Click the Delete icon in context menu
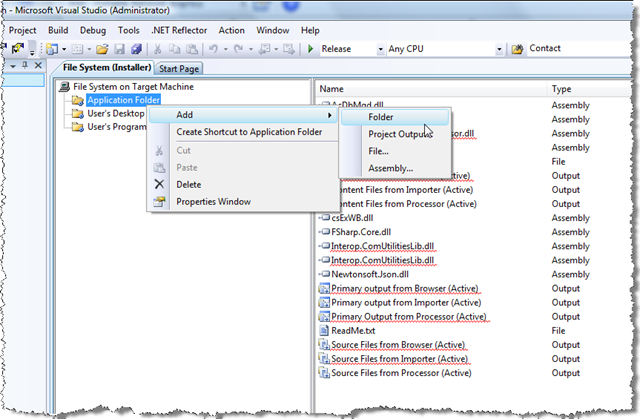Viewport: 640px width, 419px height. tap(158, 184)
